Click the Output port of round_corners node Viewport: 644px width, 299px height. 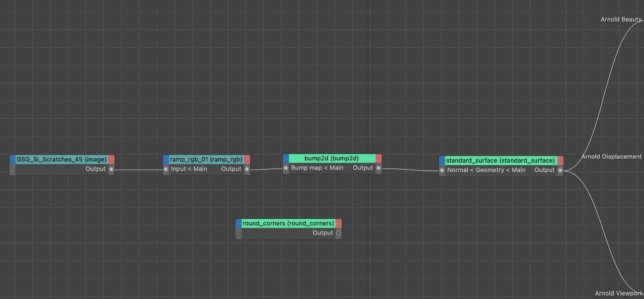coord(338,233)
